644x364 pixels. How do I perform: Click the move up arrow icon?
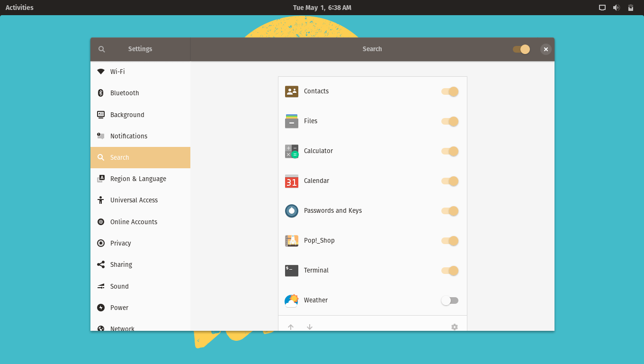291,327
